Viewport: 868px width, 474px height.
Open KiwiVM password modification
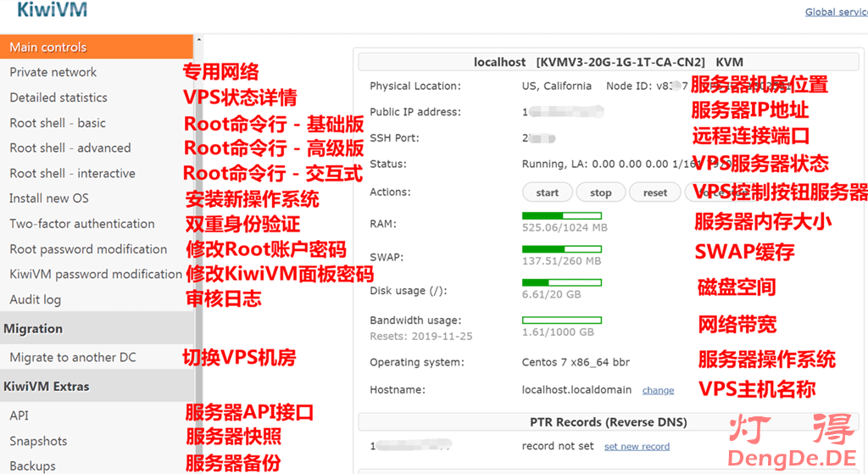click(x=96, y=274)
